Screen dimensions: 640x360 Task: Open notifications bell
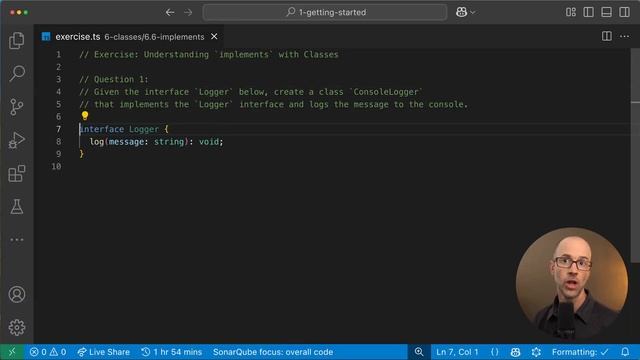point(625,352)
